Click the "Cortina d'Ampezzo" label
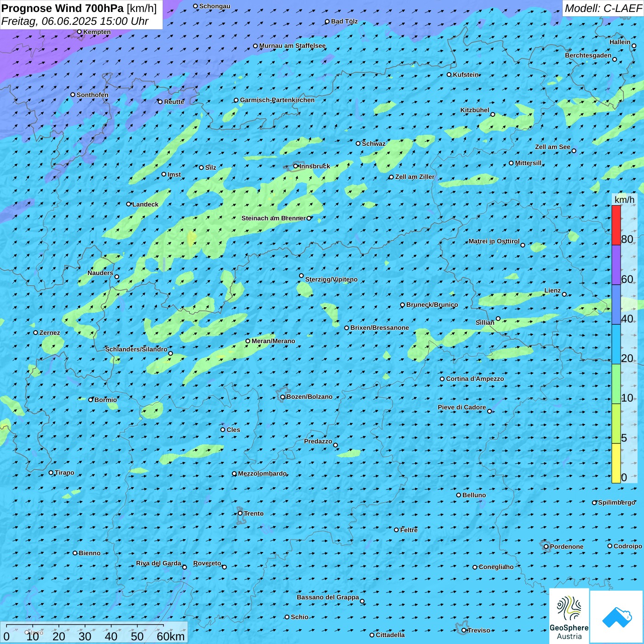The height and width of the screenshot is (644, 644). pyautogui.click(x=475, y=379)
